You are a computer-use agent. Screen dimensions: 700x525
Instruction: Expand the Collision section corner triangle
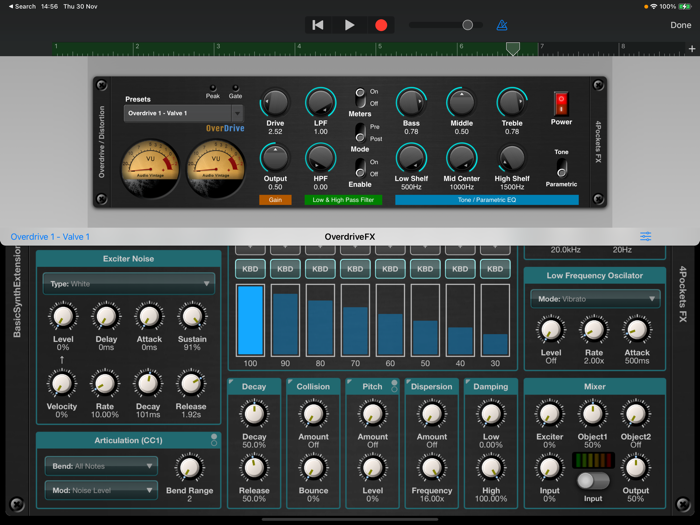click(x=290, y=382)
